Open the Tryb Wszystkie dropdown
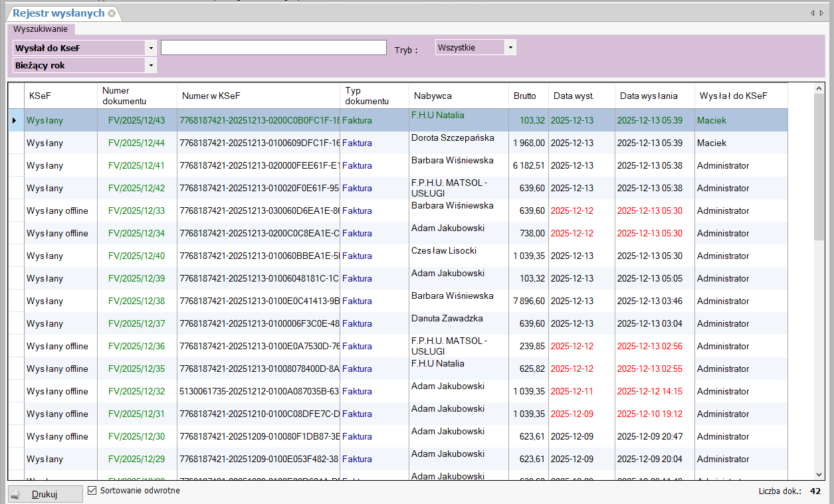Screen dimensions: 834x504 [510, 48]
